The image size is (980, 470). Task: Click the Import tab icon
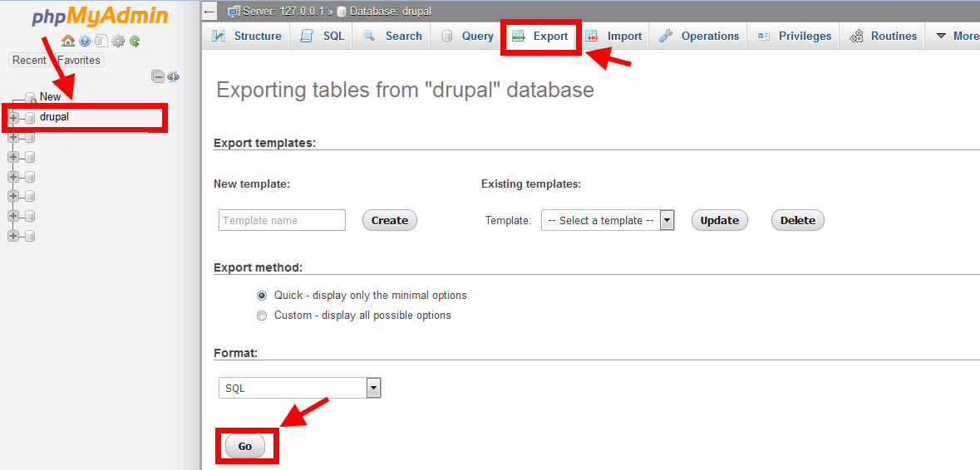(592, 36)
